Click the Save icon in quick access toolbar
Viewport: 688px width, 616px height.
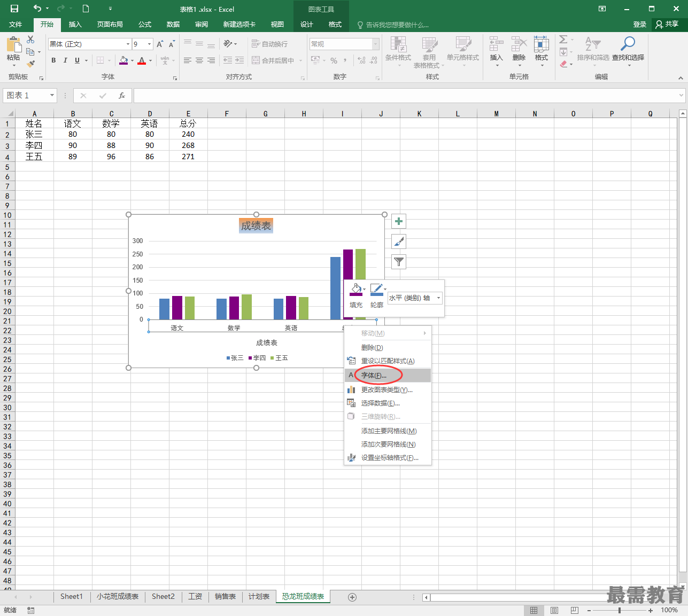tap(14, 9)
